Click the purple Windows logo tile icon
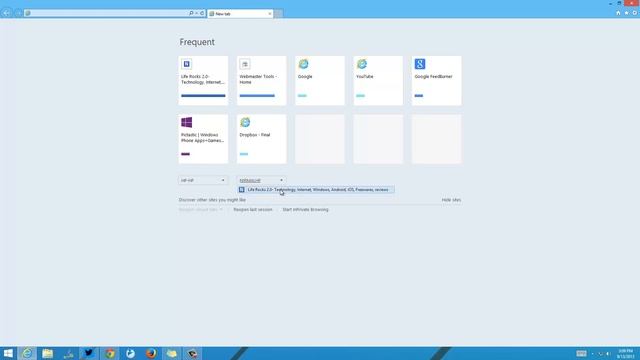Image resolution: width=640 pixels, height=360 pixels. 187,122
